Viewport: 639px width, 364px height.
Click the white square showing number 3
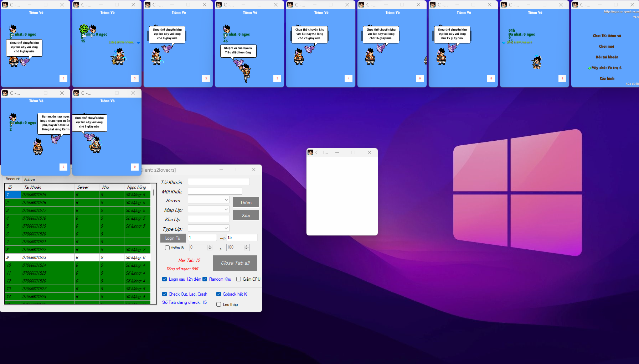206,78
